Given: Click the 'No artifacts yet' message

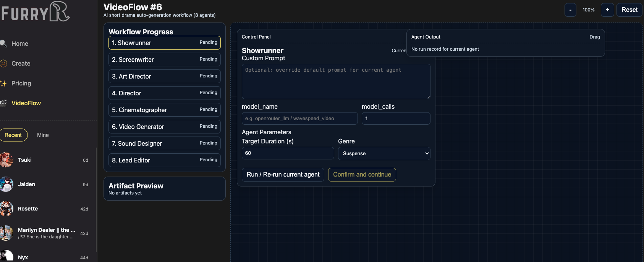Looking at the screenshot, I should 125,193.
